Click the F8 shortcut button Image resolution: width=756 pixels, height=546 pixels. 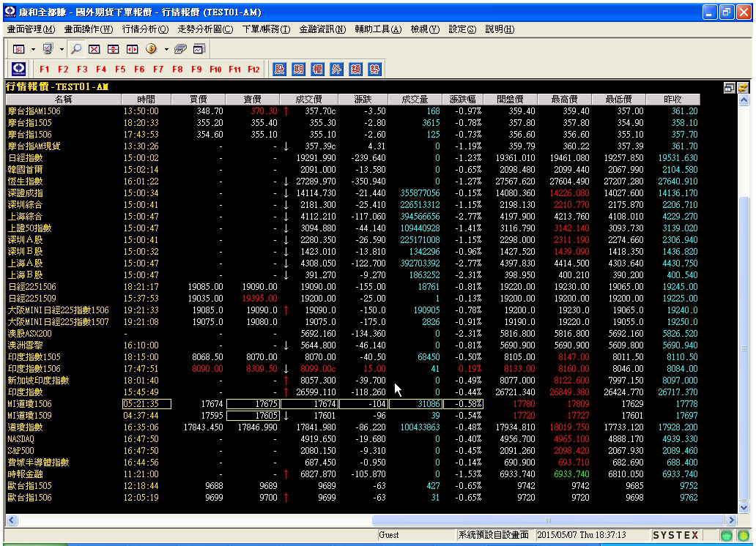point(177,69)
